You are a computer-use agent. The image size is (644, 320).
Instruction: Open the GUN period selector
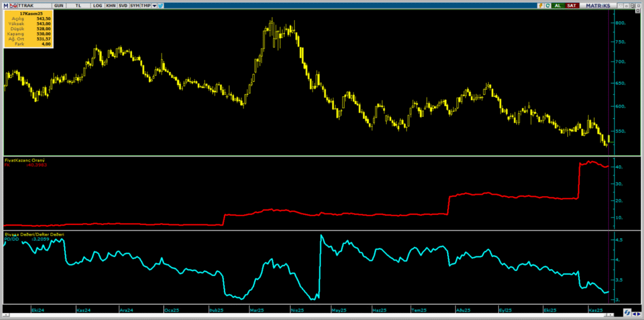point(58,5)
